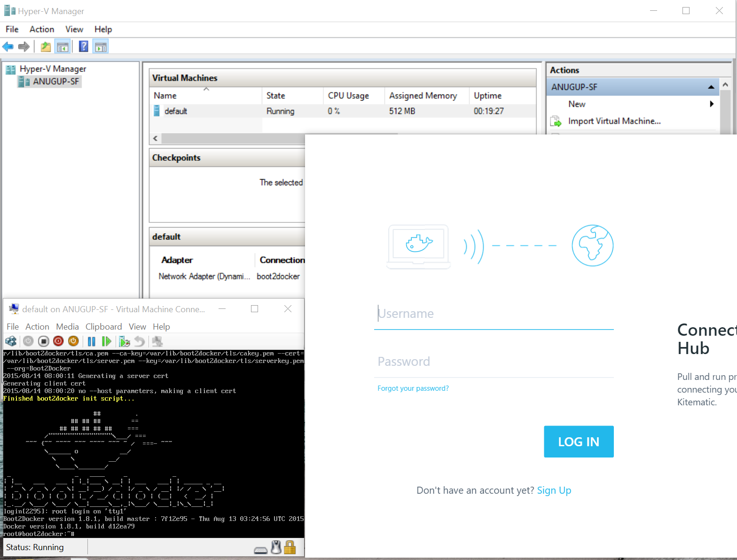The height and width of the screenshot is (560, 737).
Task: Collapse ANUGUP-SF section in Actions pane
Action: (x=711, y=87)
